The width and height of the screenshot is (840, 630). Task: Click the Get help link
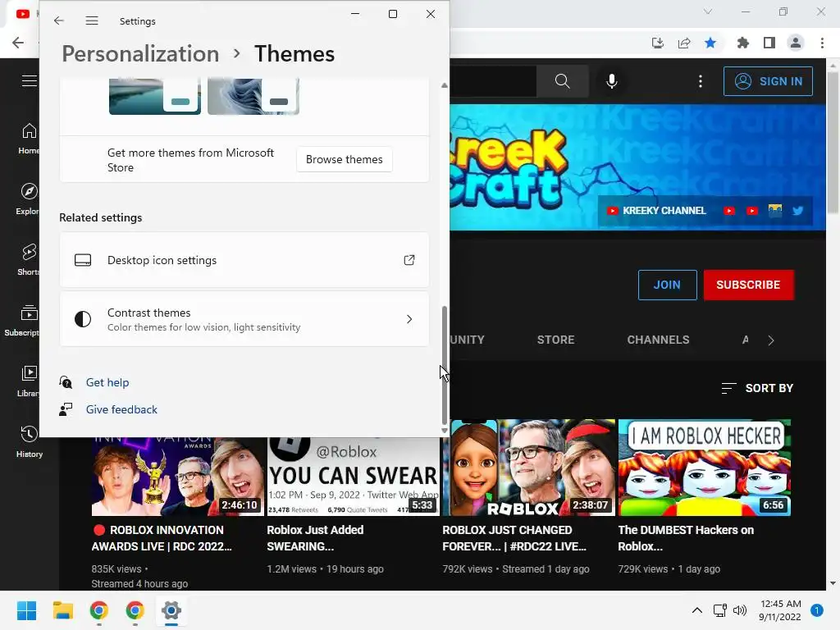[x=107, y=382]
